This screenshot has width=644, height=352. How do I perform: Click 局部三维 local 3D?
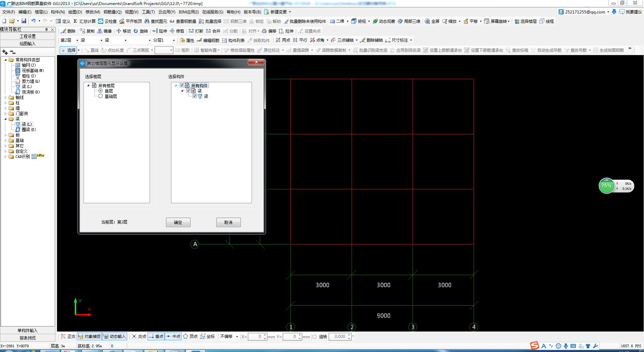coord(409,21)
